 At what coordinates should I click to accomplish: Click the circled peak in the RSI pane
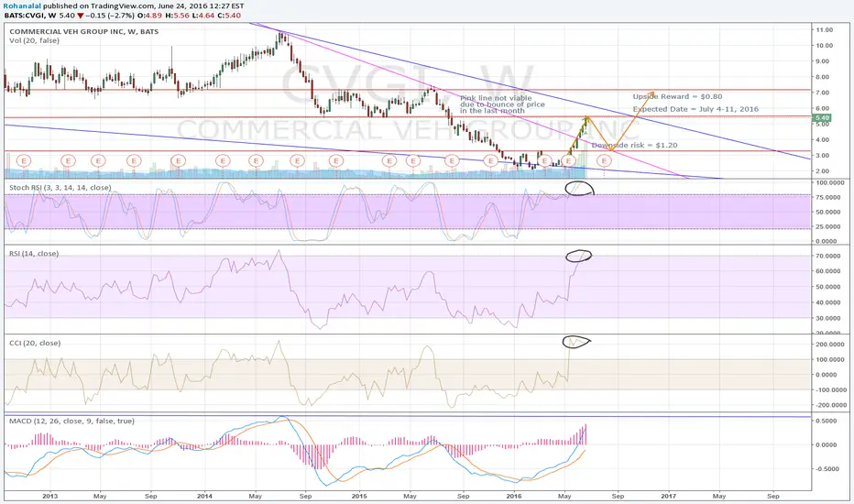[578, 256]
